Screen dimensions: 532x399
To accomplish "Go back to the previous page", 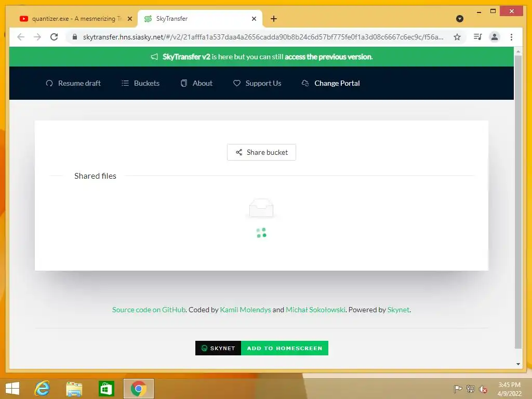I will (x=21, y=37).
